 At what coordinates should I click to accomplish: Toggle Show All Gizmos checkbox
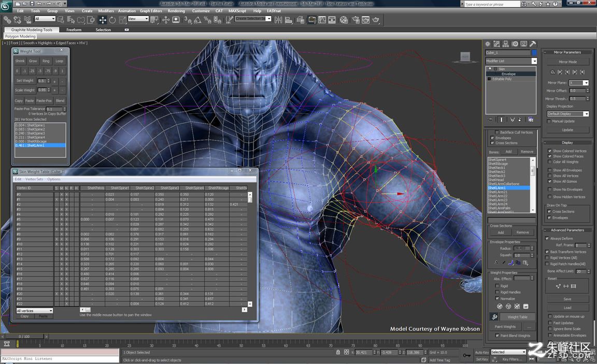coord(549,181)
